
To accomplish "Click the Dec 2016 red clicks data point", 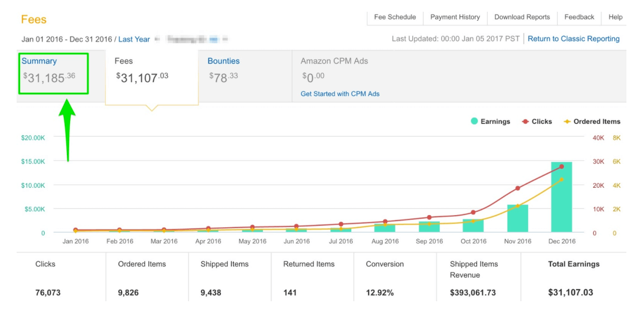I will pyautogui.click(x=561, y=167).
